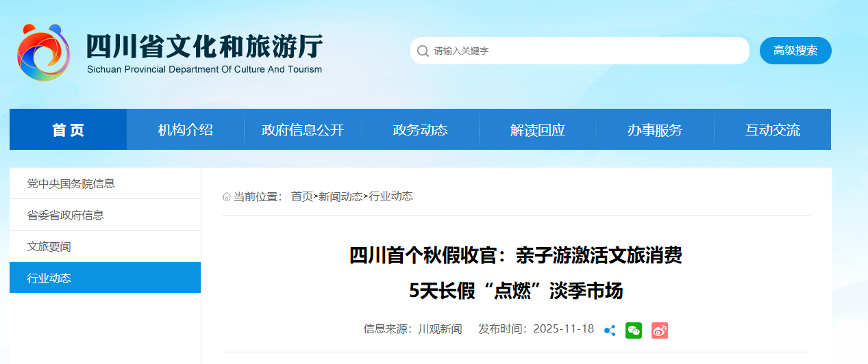
Task: Open 办事服务 from the navigation bar
Action: (x=655, y=130)
